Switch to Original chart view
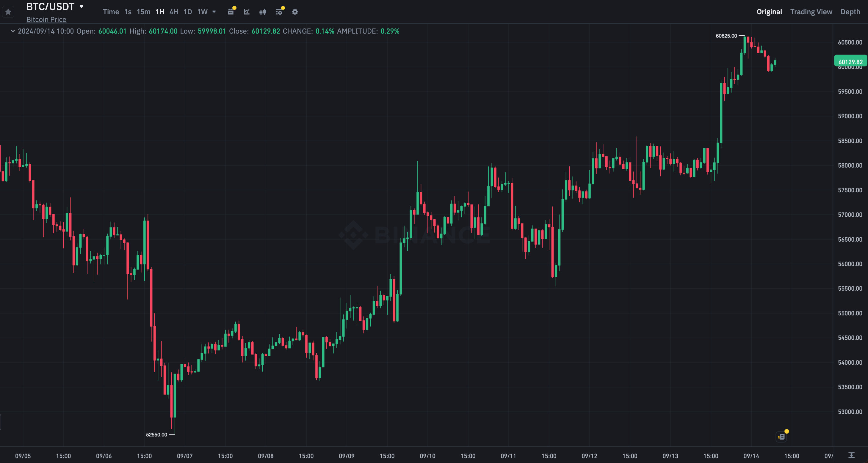The image size is (868, 463). (x=769, y=12)
